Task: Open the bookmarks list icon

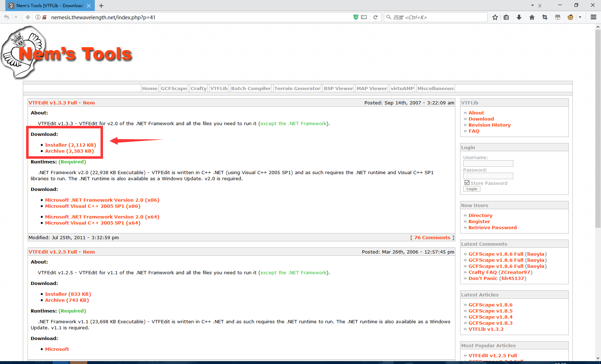Action: [x=506, y=17]
